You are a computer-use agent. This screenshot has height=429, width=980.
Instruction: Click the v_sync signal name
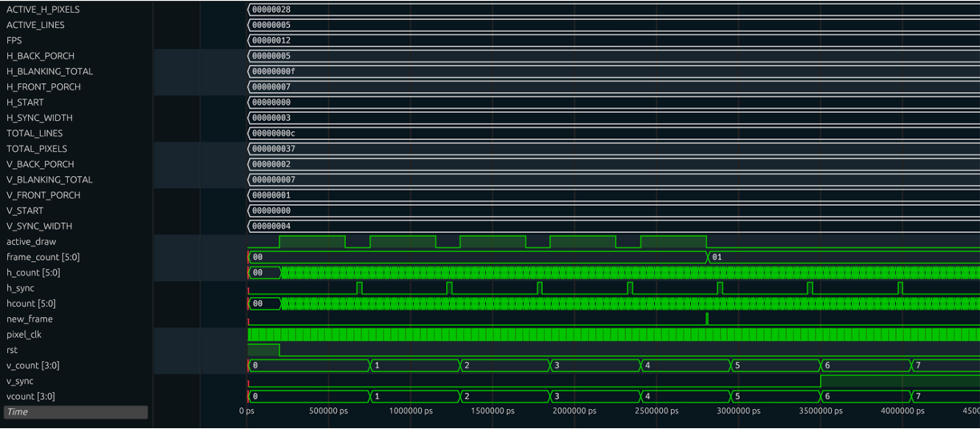click(x=20, y=381)
